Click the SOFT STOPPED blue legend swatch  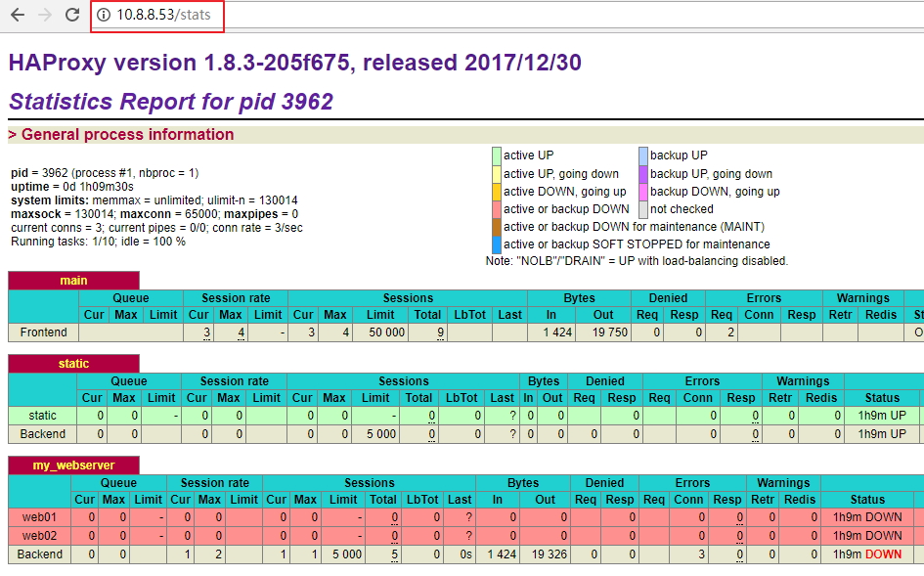point(496,244)
